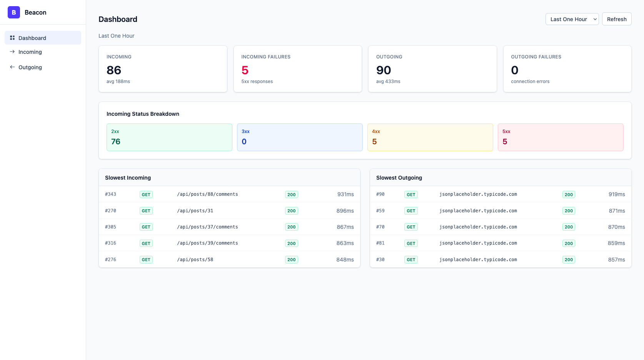Open slowest outgoing request #90
Screen dimensions: 644x360
(500, 194)
